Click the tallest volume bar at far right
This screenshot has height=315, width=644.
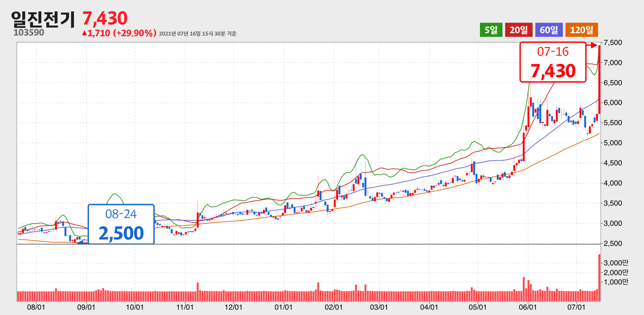tap(599, 278)
